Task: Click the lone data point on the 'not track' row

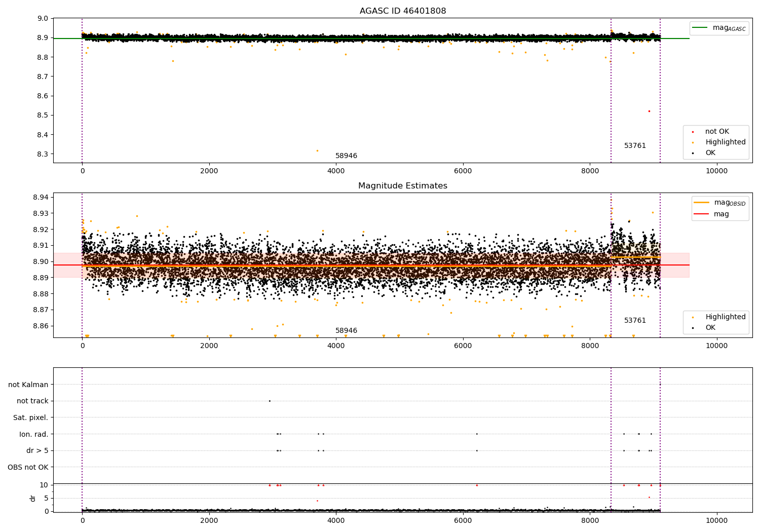Action: coord(270,401)
